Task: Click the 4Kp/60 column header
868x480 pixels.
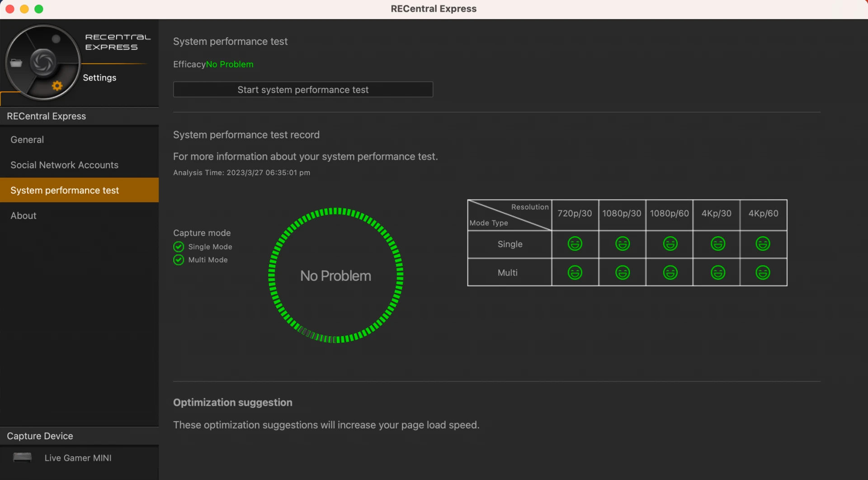Action: coord(763,214)
